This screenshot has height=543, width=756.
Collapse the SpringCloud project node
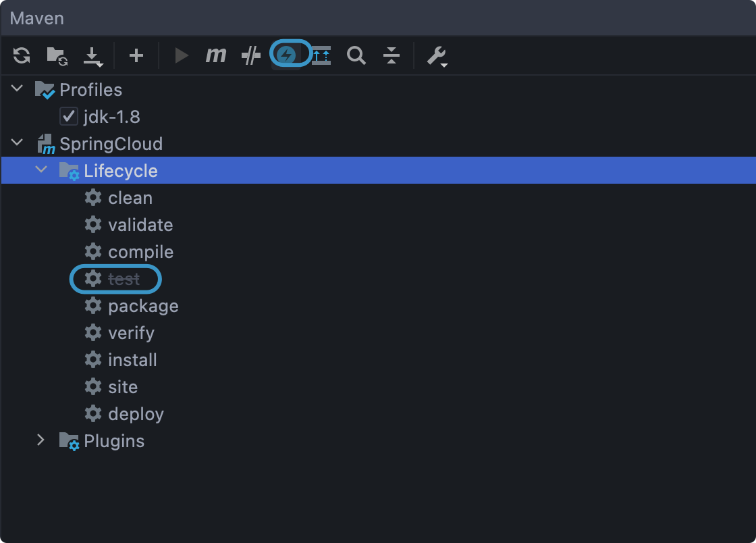click(18, 143)
